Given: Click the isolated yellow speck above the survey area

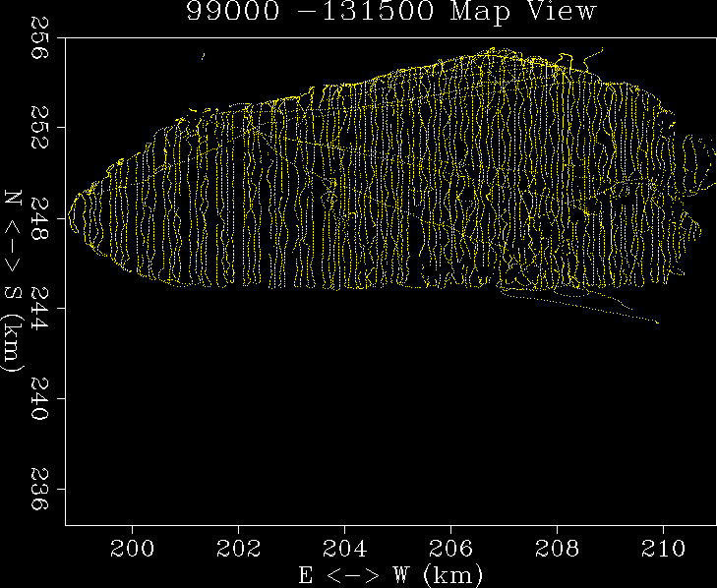Looking at the screenshot, I should click(203, 57).
